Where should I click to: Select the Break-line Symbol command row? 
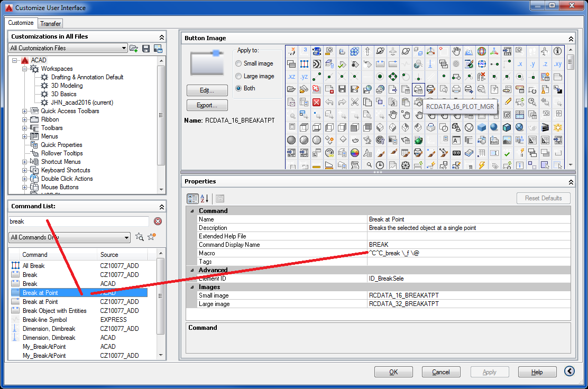(78, 320)
